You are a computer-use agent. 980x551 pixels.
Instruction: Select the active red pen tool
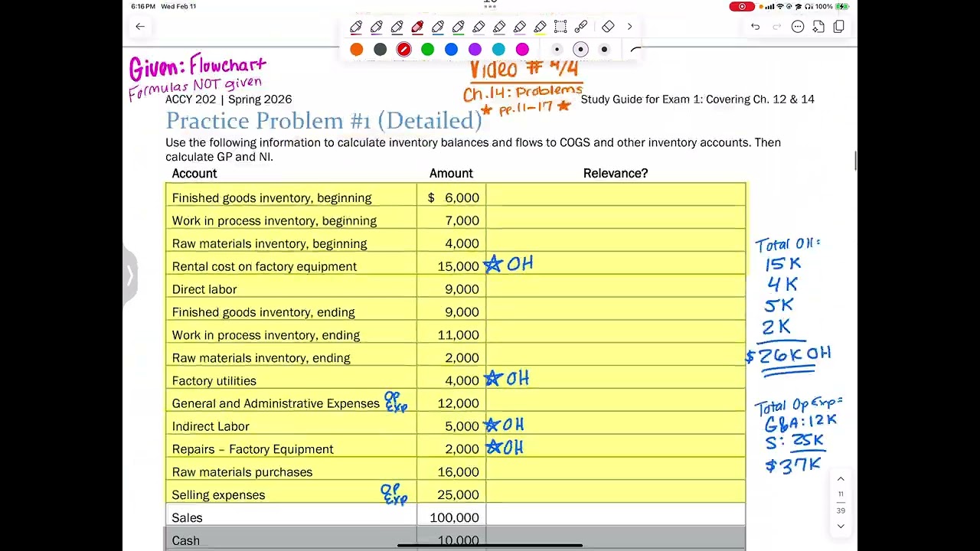(417, 27)
